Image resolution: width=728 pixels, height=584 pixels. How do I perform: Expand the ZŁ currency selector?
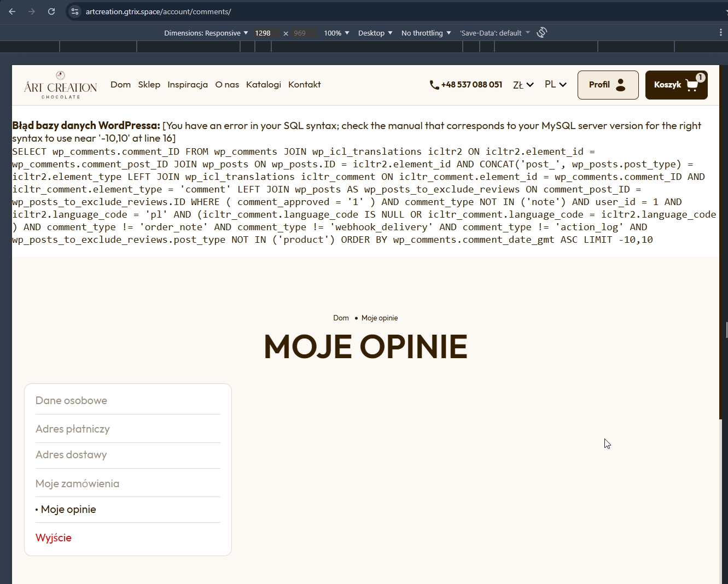point(523,85)
